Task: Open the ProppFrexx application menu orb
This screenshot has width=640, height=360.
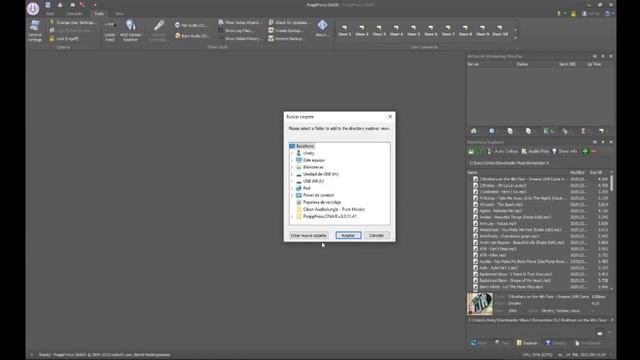Action: pos(33,8)
